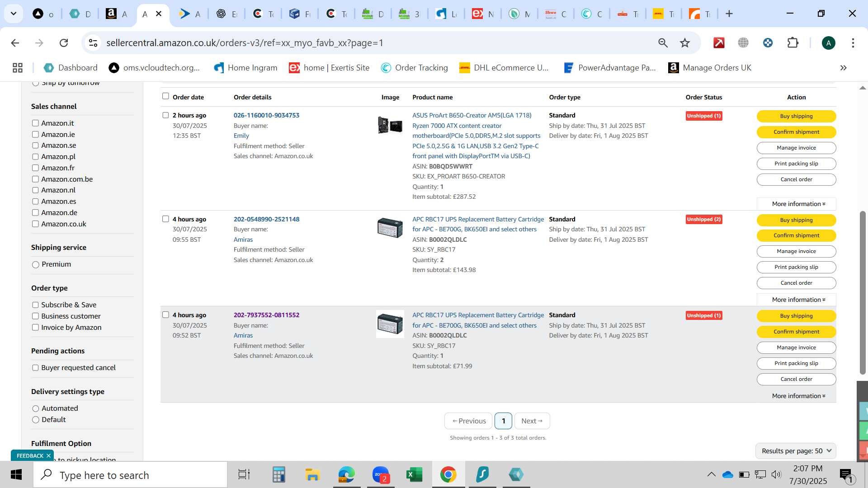Open the Dashboard bookmark
The height and width of the screenshot is (488, 868).
coord(71,68)
